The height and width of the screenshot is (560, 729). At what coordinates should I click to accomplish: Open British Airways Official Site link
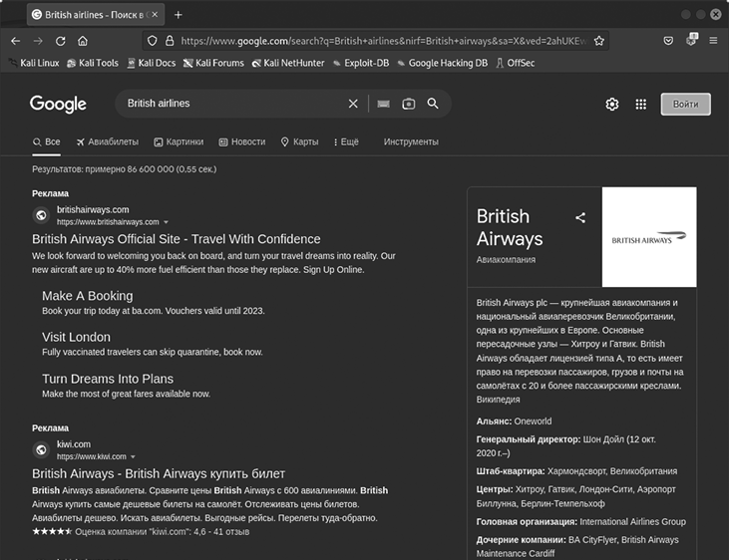[177, 239]
